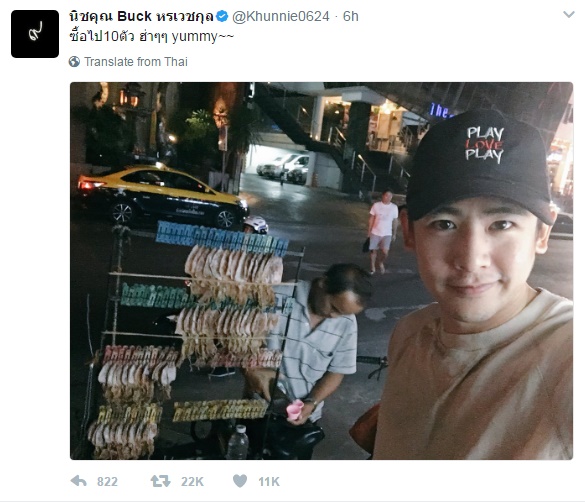The height and width of the screenshot is (502, 585).
Task: Open the black profile avatar
Action: coord(35,34)
